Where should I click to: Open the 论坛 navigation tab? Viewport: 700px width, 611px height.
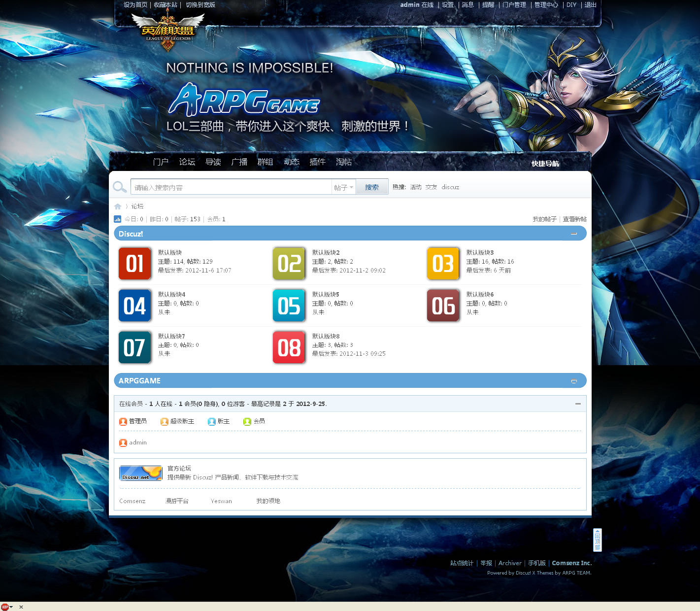pyautogui.click(x=187, y=162)
